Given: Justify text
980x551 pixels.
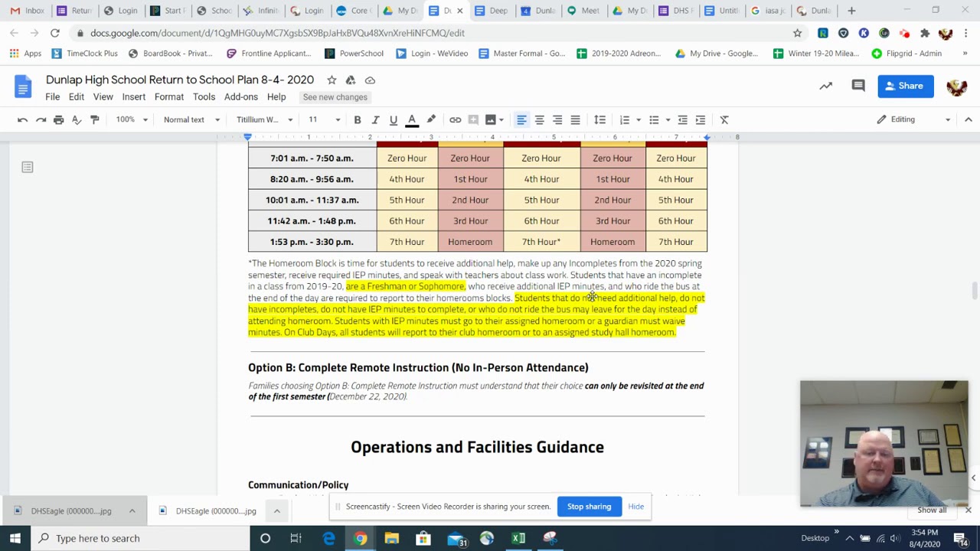Looking at the screenshot, I should [x=575, y=119].
